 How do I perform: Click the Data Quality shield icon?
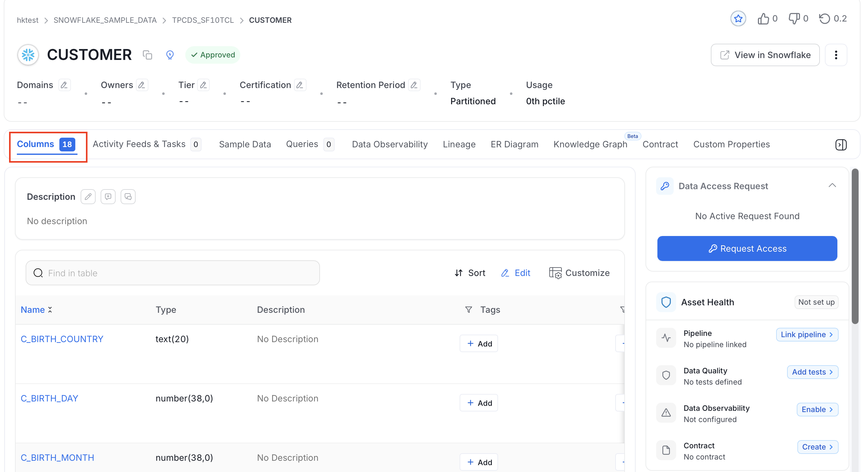[666, 375]
